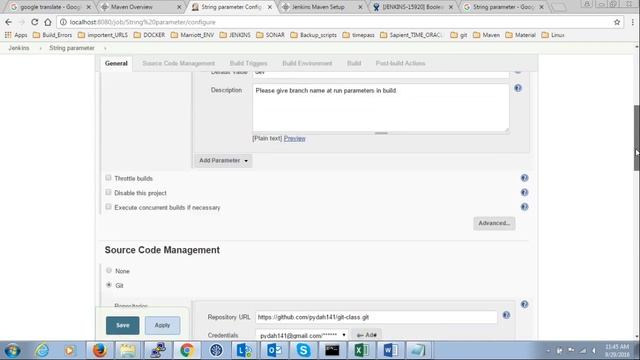
Task: Open Build_Errors bookmarks folder
Action: click(x=52, y=35)
